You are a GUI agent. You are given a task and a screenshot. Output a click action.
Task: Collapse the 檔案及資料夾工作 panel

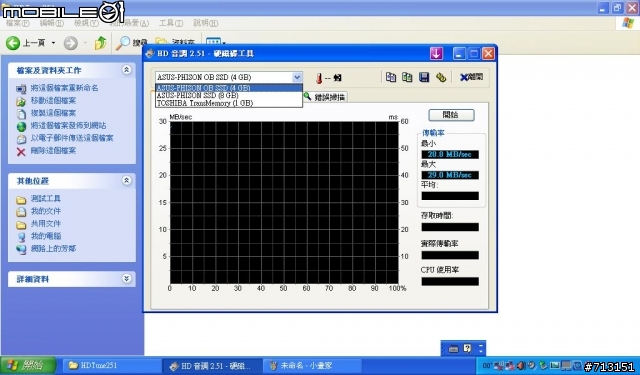[127, 70]
